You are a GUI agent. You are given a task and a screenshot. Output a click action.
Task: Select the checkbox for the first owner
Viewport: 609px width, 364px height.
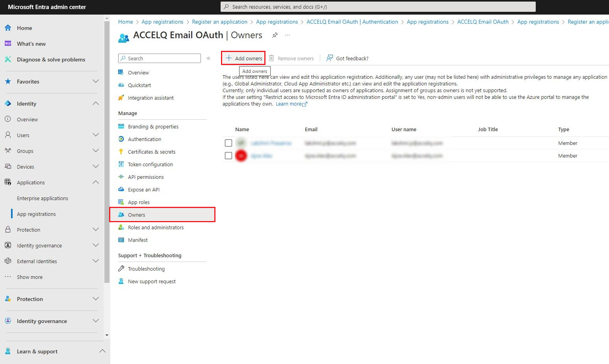(228, 143)
